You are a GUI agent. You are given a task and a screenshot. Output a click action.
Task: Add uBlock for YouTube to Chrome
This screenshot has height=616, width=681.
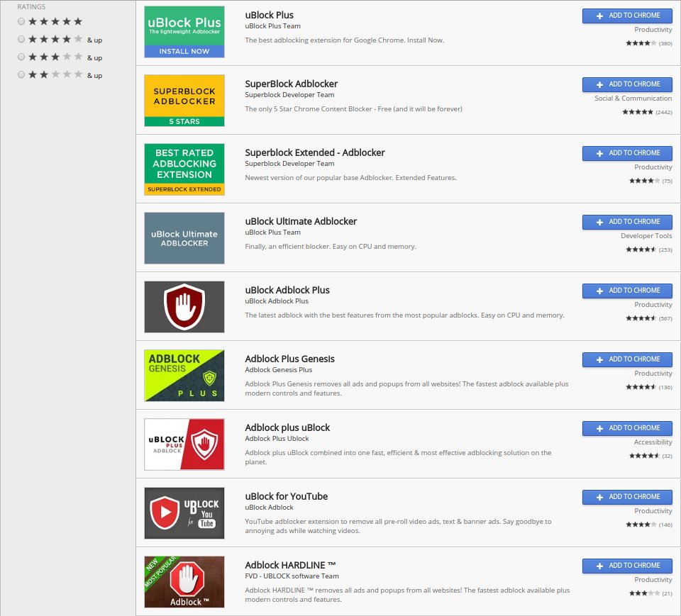(627, 497)
